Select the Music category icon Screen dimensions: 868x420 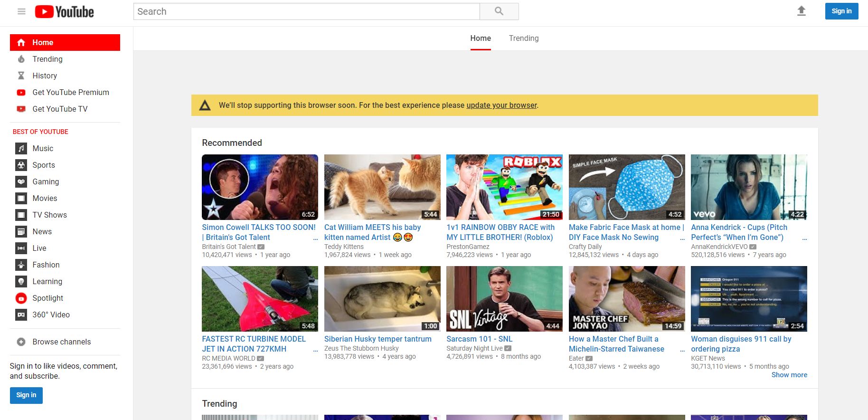[21, 148]
